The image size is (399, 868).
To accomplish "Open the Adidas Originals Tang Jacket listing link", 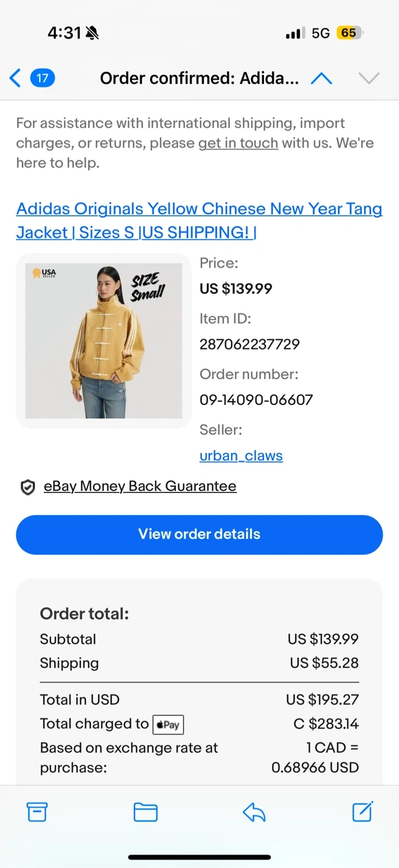I will [x=199, y=220].
